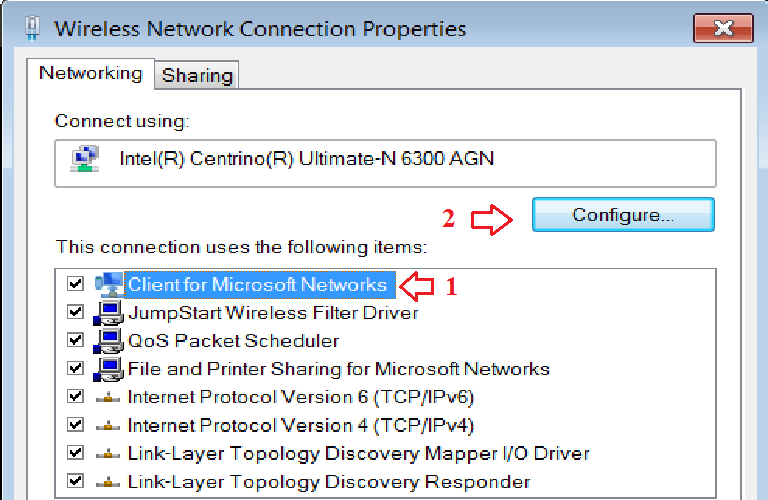Click the JumpStart Wireless Filter Driver icon

[x=109, y=313]
